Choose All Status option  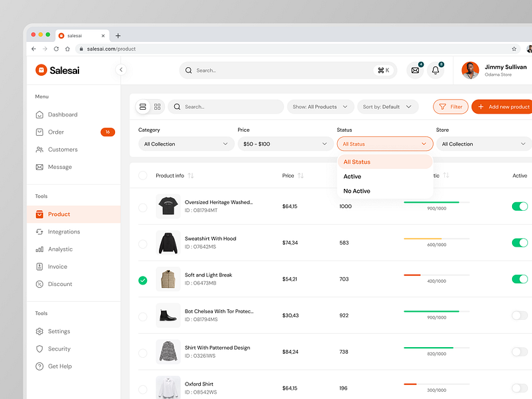(385, 162)
